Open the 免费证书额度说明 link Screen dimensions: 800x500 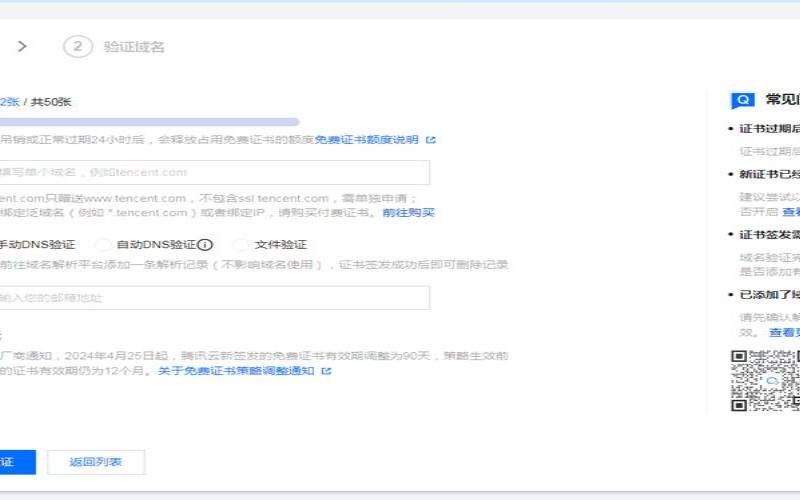[x=366, y=140]
